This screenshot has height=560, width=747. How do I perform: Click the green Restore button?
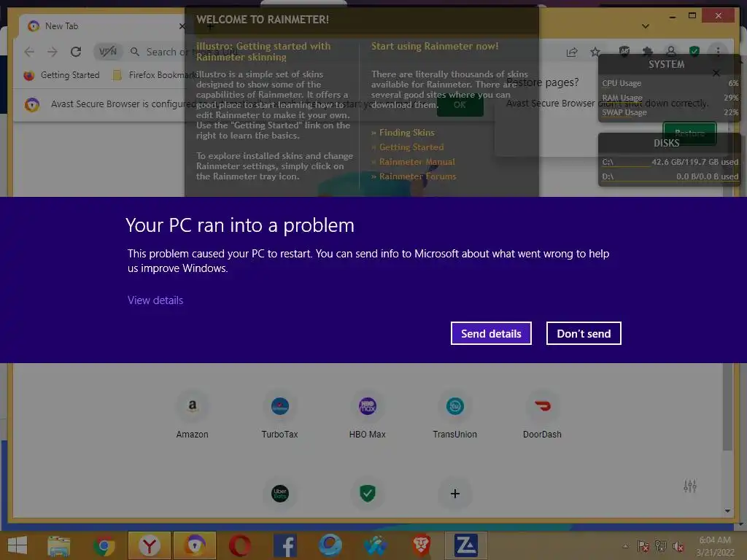690,133
